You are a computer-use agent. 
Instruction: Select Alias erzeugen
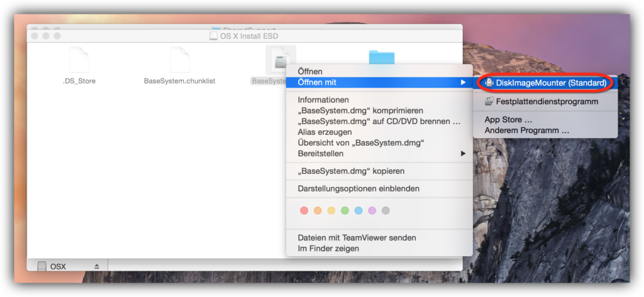click(x=379, y=132)
